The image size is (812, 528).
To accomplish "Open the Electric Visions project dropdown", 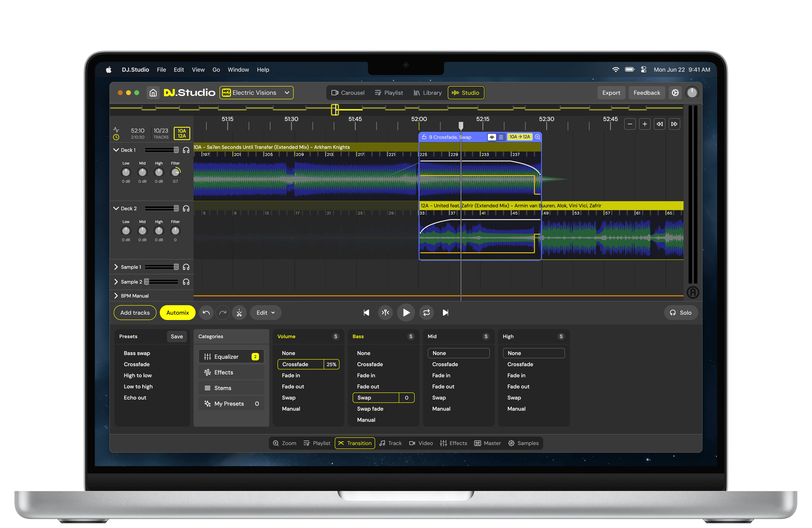I will pyautogui.click(x=256, y=92).
